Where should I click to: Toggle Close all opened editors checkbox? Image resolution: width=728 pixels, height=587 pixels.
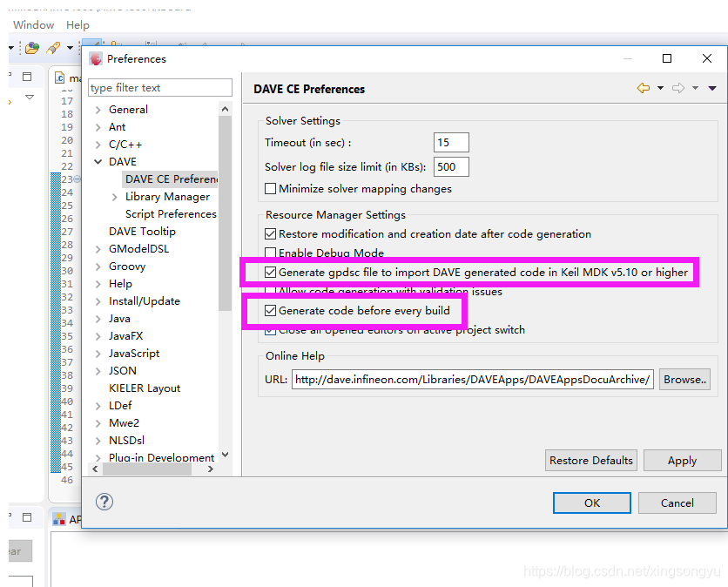(270, 330)
